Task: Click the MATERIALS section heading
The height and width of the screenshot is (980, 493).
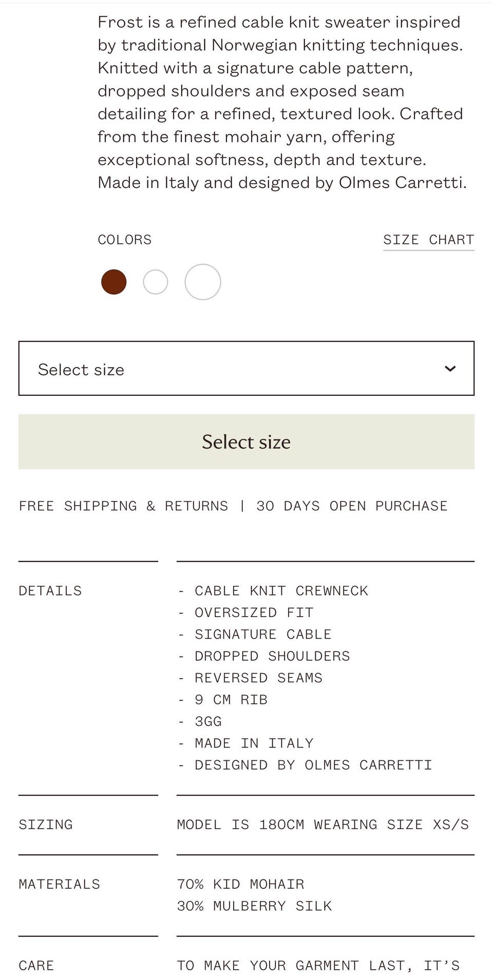Action: pyautogui.click(x=60, y=884)
